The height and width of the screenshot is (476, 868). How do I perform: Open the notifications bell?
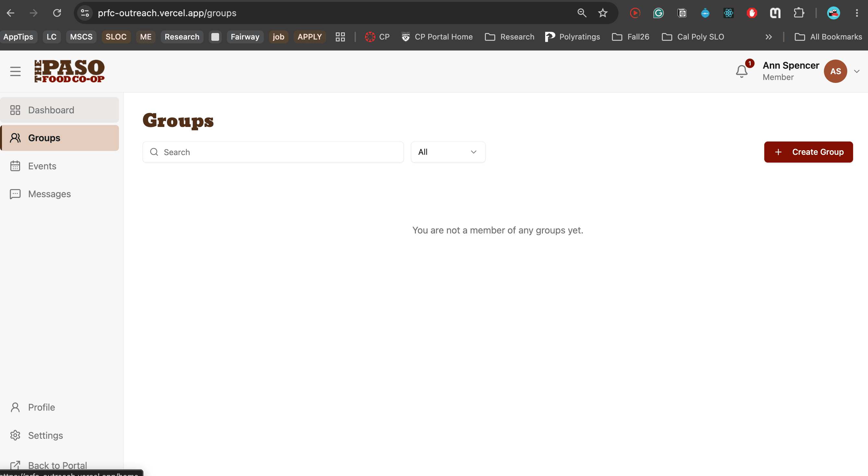(742, 71)
